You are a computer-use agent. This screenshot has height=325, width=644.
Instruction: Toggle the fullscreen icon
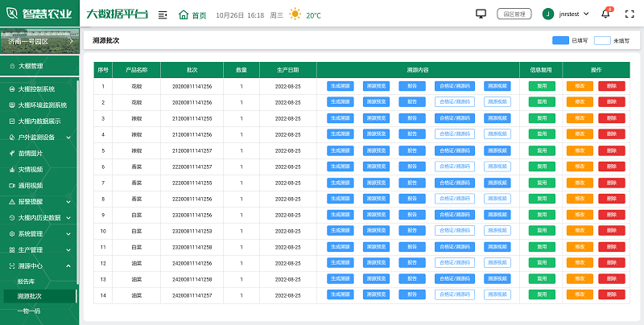pyautogui.click(x=630, y=14)
